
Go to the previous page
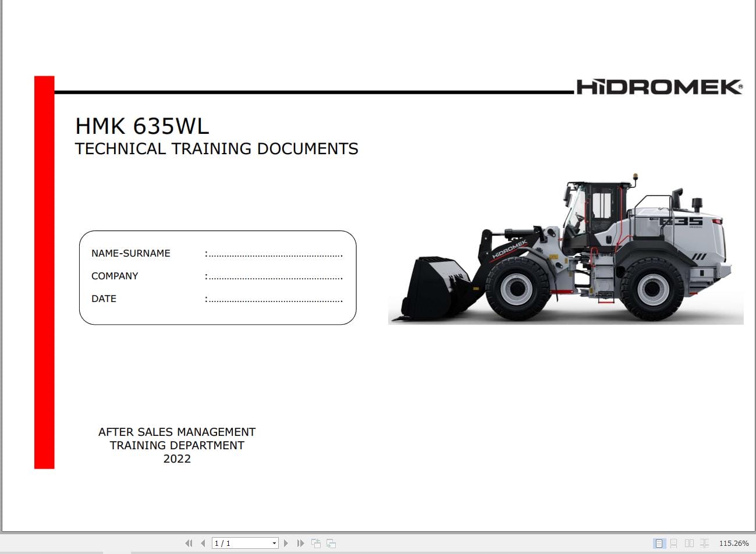[203, 543]
